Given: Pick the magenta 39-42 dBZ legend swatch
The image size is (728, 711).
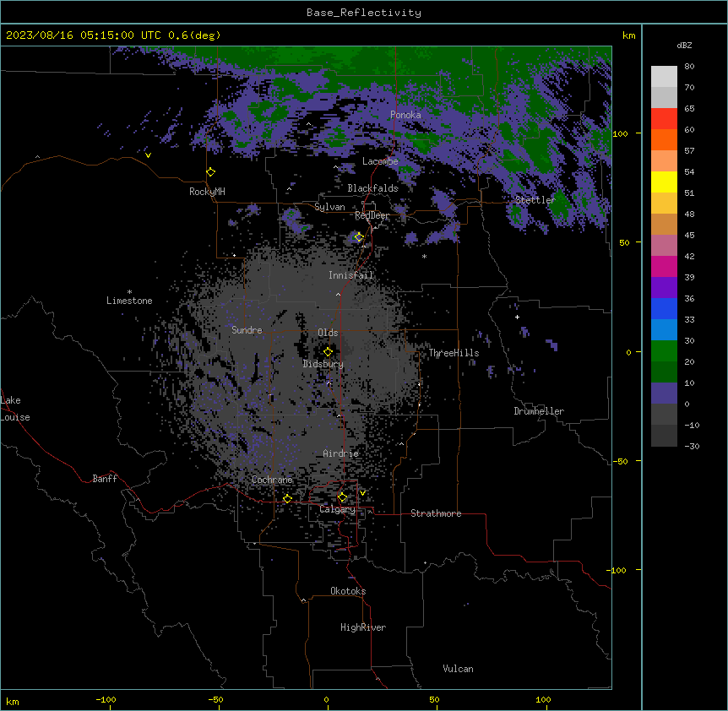Looking at the screenshot, I should tap(664, 266).
